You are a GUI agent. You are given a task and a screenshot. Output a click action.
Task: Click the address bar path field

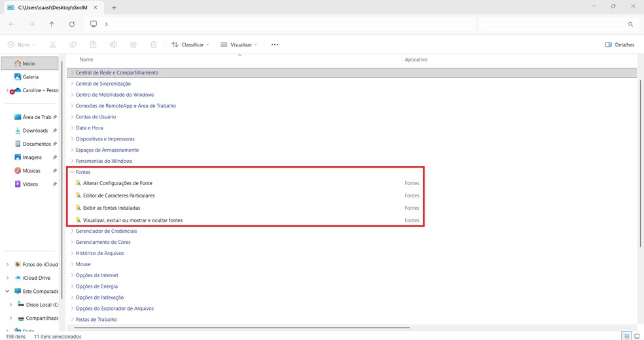point(280,24)
